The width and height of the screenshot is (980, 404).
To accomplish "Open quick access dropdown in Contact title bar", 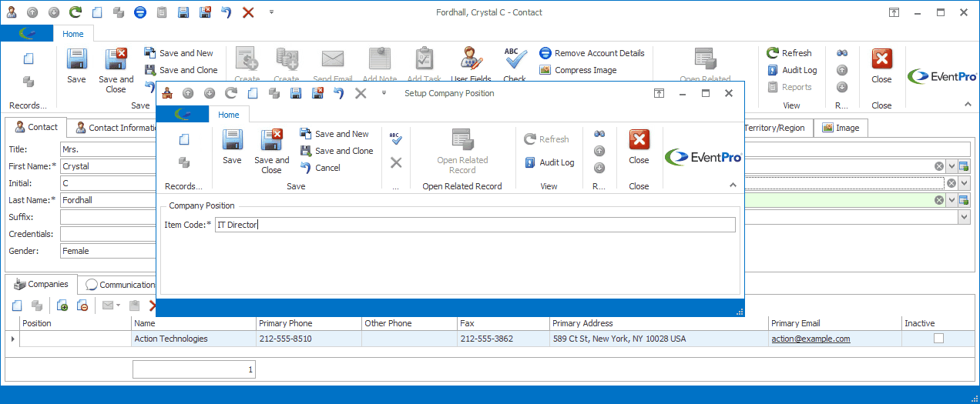I will coord(271,12).
